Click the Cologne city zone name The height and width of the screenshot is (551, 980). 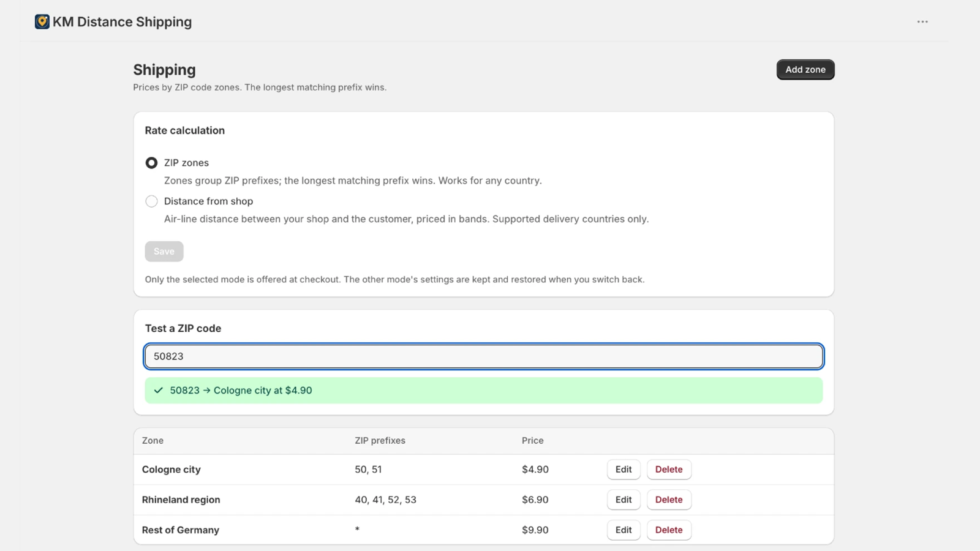tap(171, 470)
